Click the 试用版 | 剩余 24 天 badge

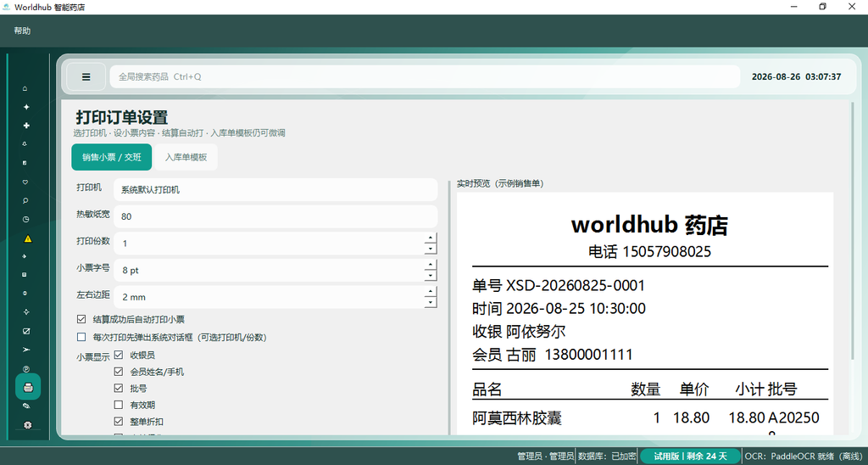[690, 457]
